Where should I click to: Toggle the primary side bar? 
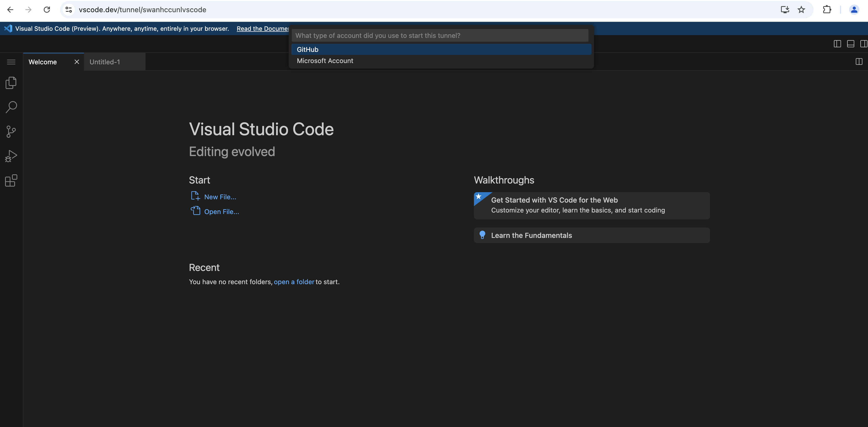[x=837, y=44]
